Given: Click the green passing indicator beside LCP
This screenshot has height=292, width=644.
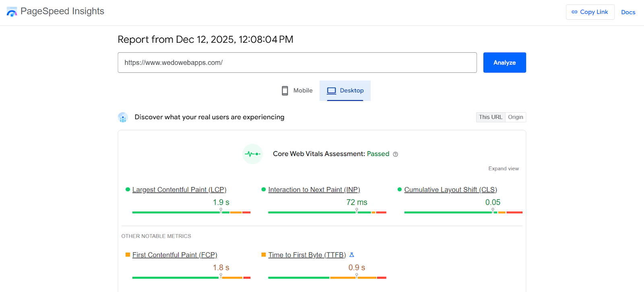Looking at the screenshot, I should click(x=128, y=189).
